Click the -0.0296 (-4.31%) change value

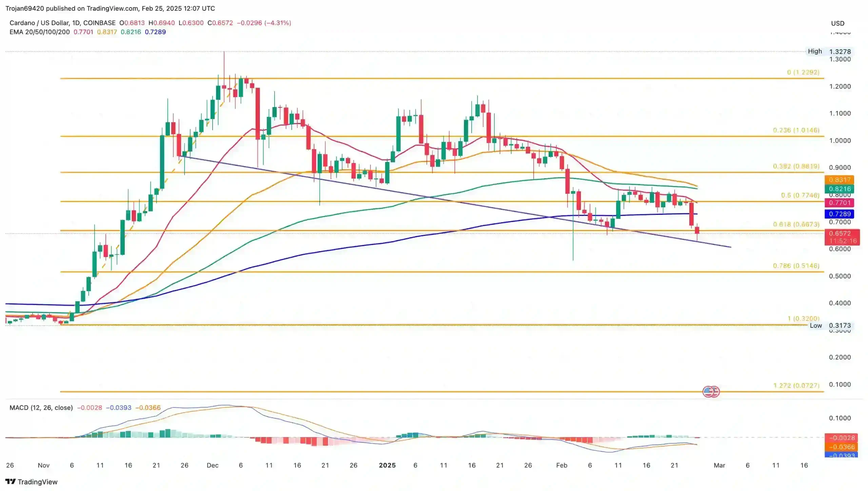pos(264,23)
